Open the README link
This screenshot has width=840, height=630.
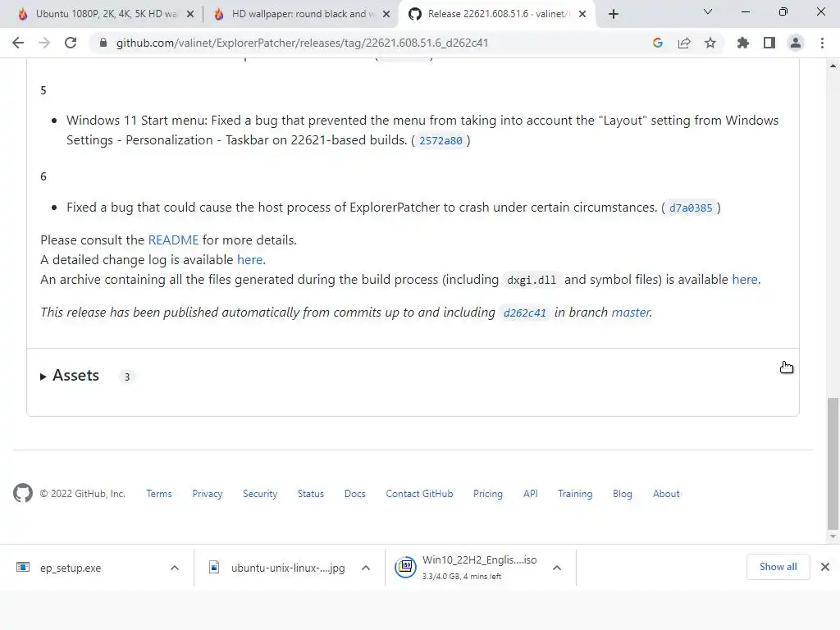click(173, 240)
